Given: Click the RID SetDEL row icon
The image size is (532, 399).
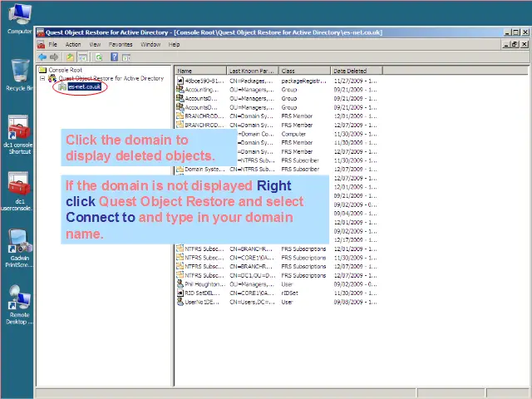Looking at the screenshot, I should [x=180, y=293].
